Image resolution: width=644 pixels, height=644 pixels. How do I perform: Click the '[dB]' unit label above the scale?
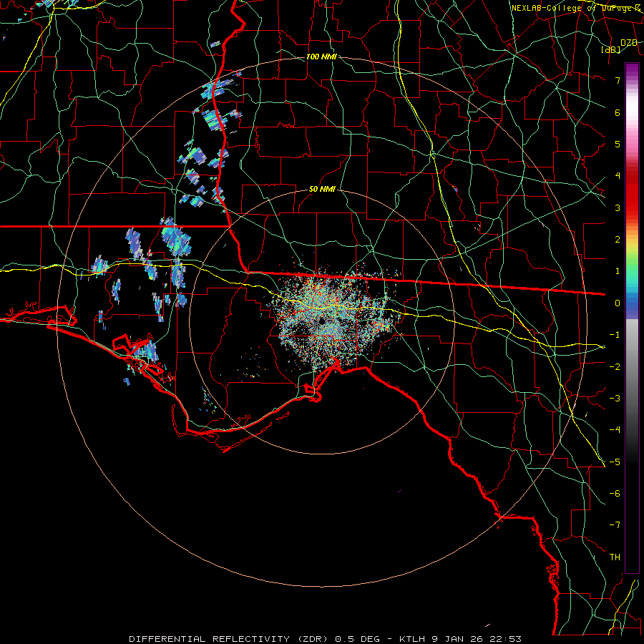(x=611, y=49)
